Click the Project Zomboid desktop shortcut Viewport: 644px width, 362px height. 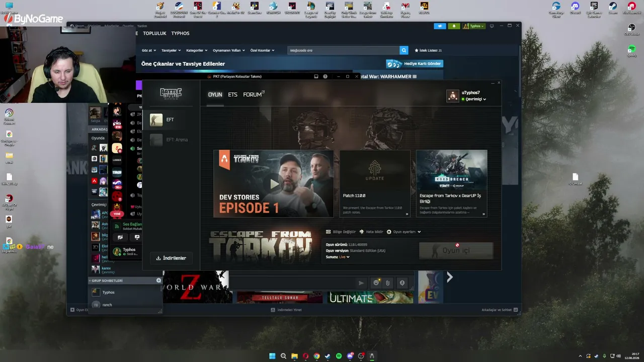coord(160,10)
